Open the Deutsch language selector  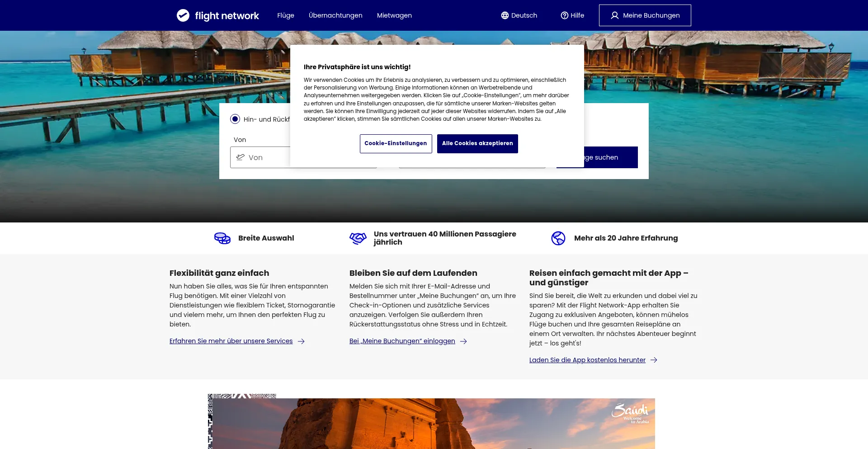(519, 15)
